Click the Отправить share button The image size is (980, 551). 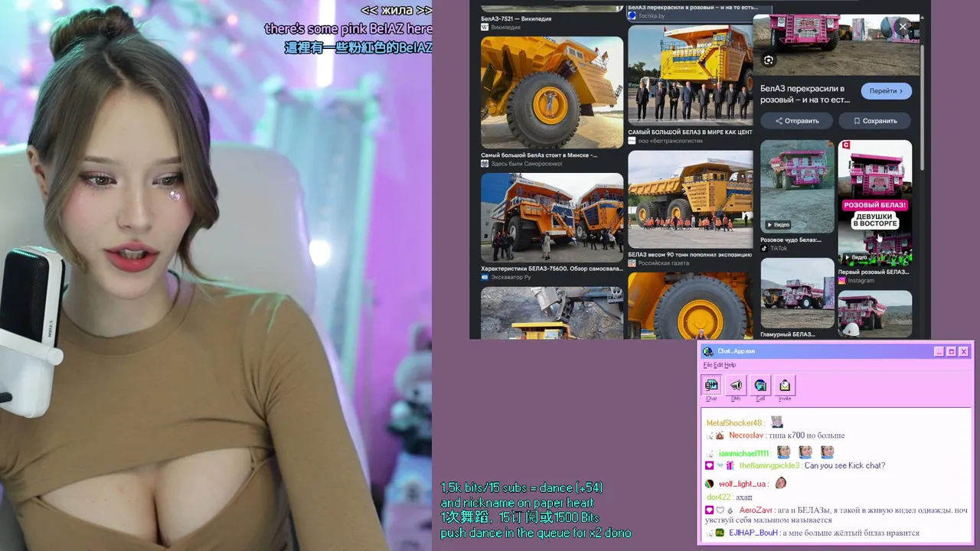(797, 121)
